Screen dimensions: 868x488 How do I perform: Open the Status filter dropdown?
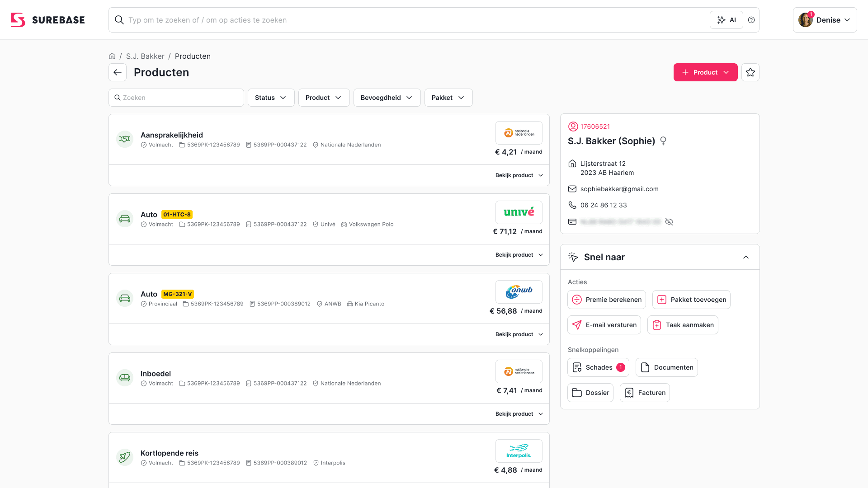coord(271,98)
